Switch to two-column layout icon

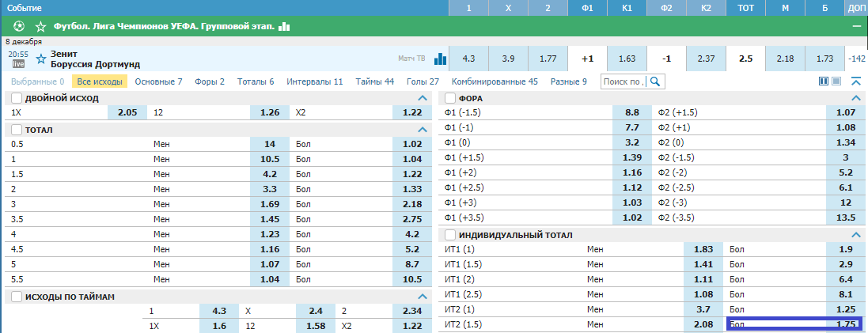(824, 81)
